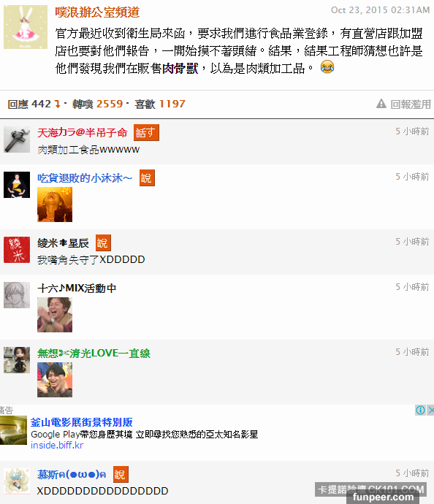Click the 回報濫用 report link
The height and width of the screenshot is (504, 434).
(411, 104)
